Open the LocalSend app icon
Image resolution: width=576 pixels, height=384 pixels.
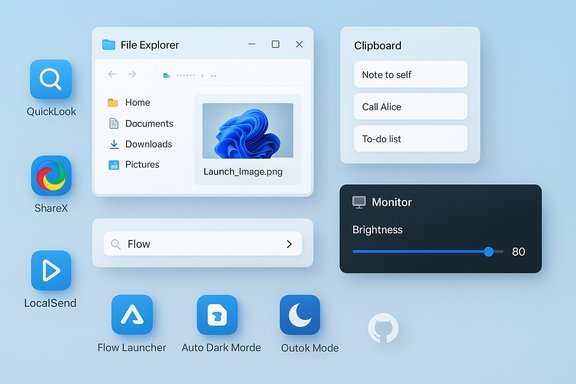click(51, 270)
